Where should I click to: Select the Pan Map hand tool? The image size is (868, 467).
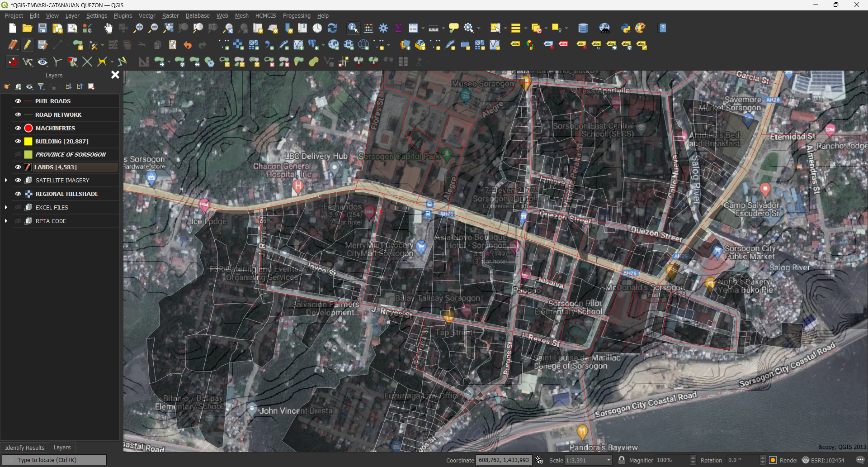pyautogui.click(x=108, y=28)
